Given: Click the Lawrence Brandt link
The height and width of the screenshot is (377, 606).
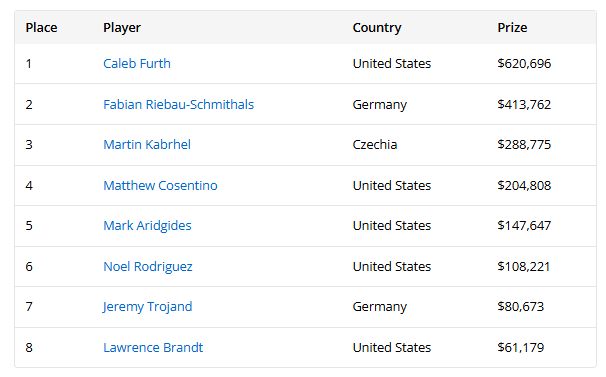Looking at the screenshot, I should tap(153, 348).
